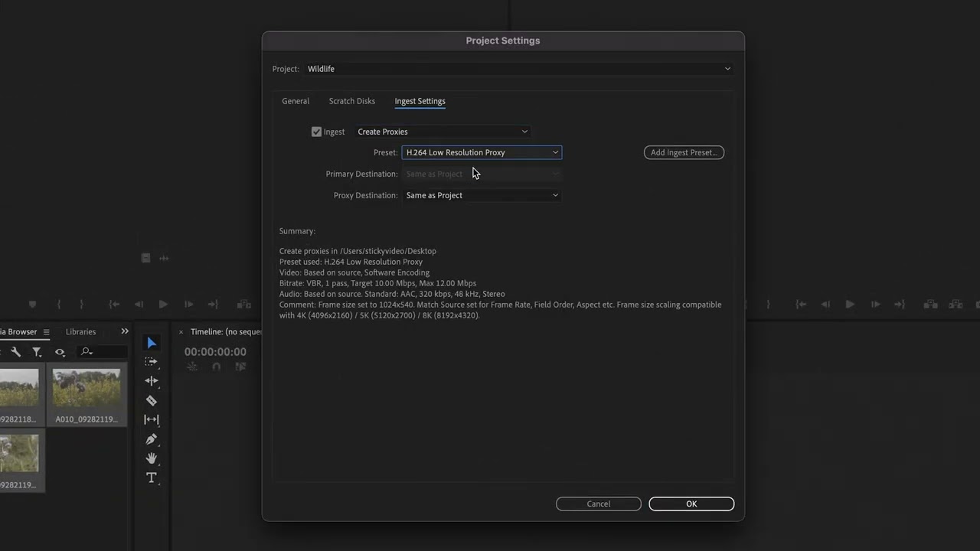Click the 'Audio: Based on source' summary line

(392, 294)
